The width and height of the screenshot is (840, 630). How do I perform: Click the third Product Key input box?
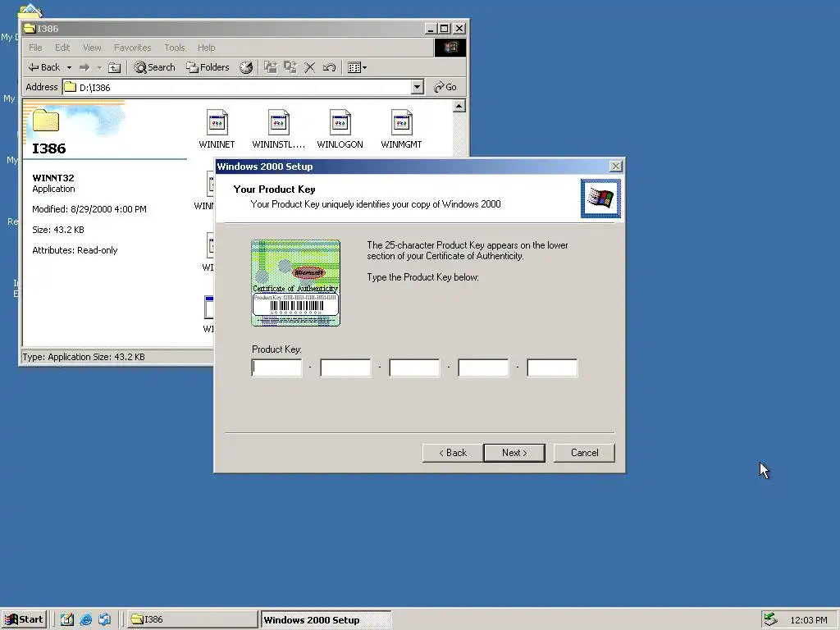pyautogui.click(x=414, y=368)
